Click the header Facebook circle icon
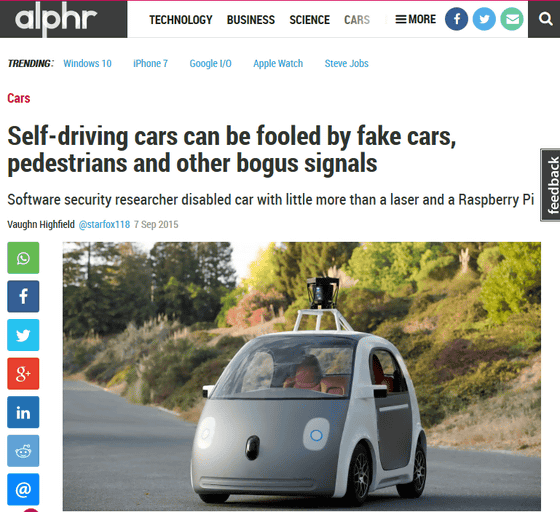The width and height of the screenshot is (560, 512). pyautogui.click(x=456, y=19)
